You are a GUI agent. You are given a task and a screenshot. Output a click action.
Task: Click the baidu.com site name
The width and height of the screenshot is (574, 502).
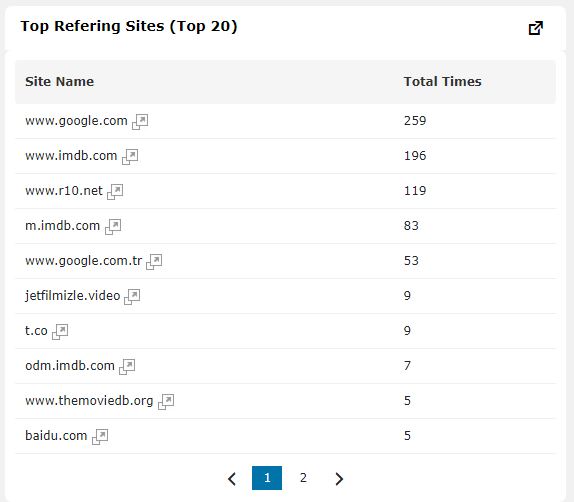56,436
